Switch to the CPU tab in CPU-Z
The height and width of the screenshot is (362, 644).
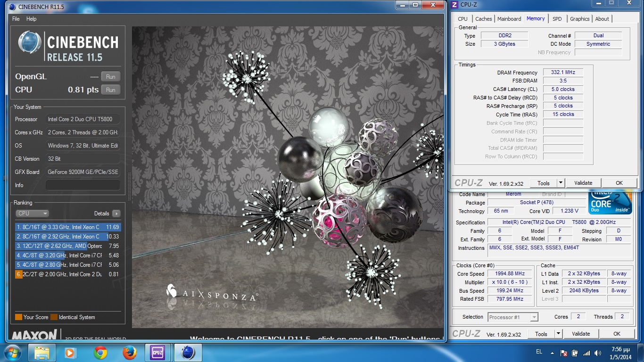(463, 19)
